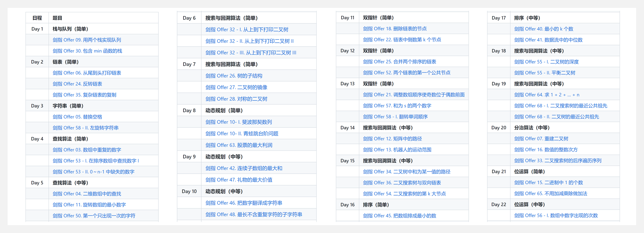The width and height of the screenshot is (644, 233).
Task: Open 剑指 Offer 35. 复杂链表的复制
Action: click(x=84, y=95)
